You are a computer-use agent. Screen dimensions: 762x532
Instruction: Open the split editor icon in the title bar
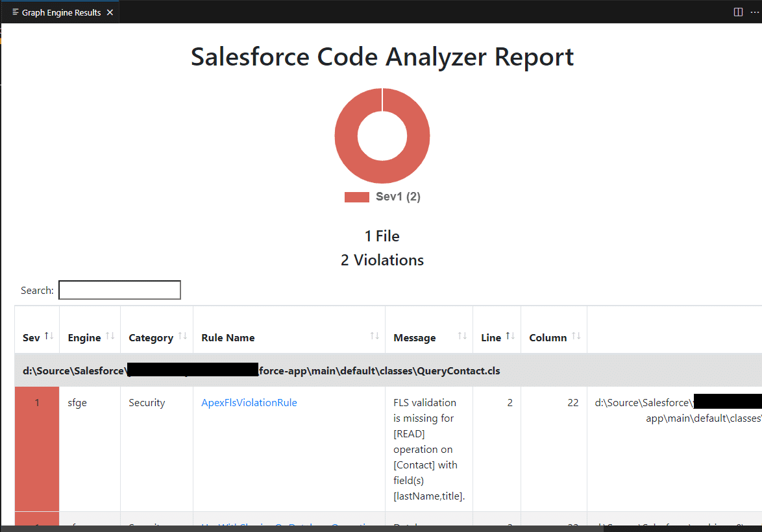pos(737,11)
